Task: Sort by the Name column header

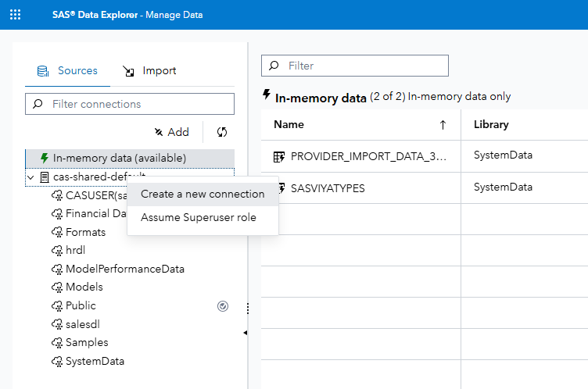Action: click(289, 124)
